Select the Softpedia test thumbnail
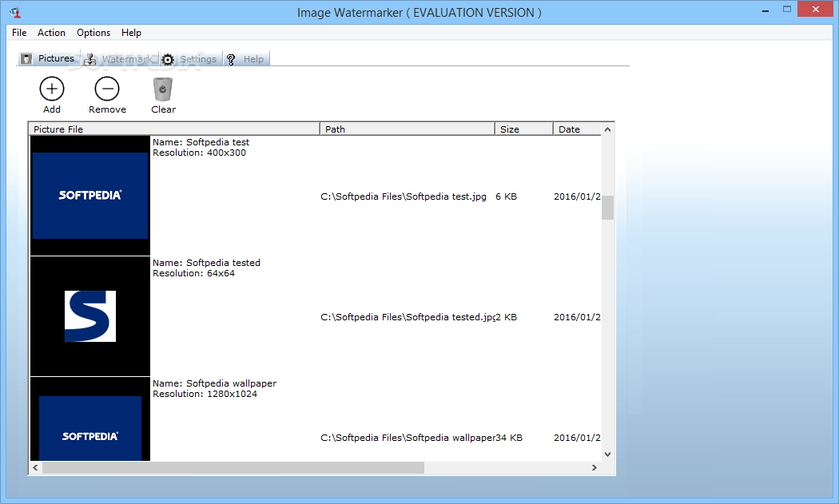Image resolution: width=839 pixels, height=504 pixels. pos(89,195)
